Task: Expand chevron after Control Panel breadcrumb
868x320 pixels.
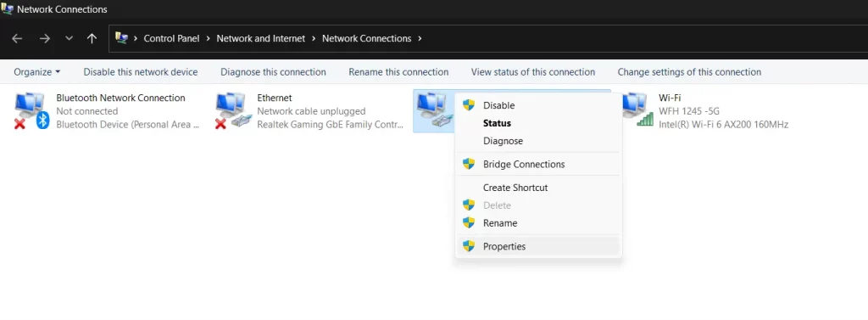Action: pyautogui.click(x=209, y=38)
